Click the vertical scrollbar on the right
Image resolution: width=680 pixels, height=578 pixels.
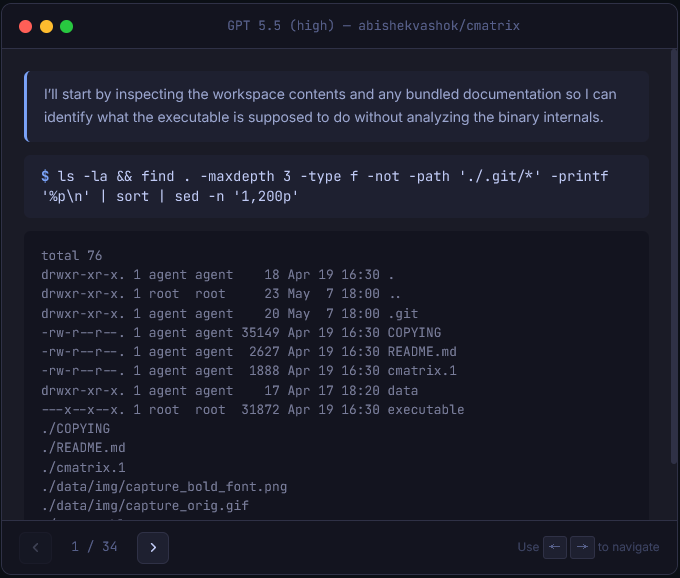[673, 256]
